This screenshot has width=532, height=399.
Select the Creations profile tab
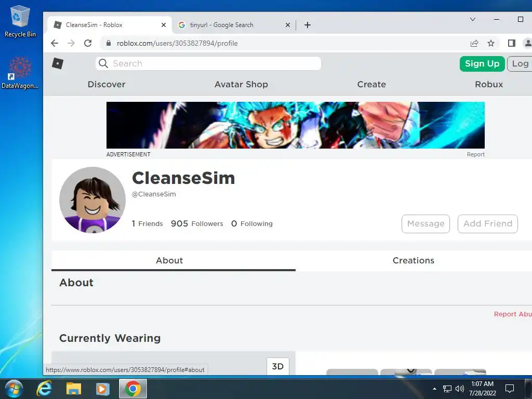click(x=414, y=261)
